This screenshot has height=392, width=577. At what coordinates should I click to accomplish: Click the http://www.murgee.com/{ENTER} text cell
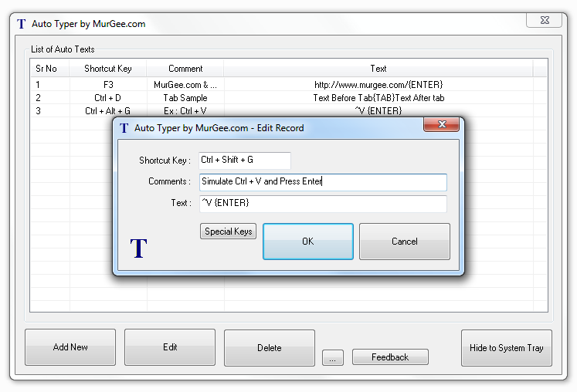pyautogui.click(x=378, y=85)
